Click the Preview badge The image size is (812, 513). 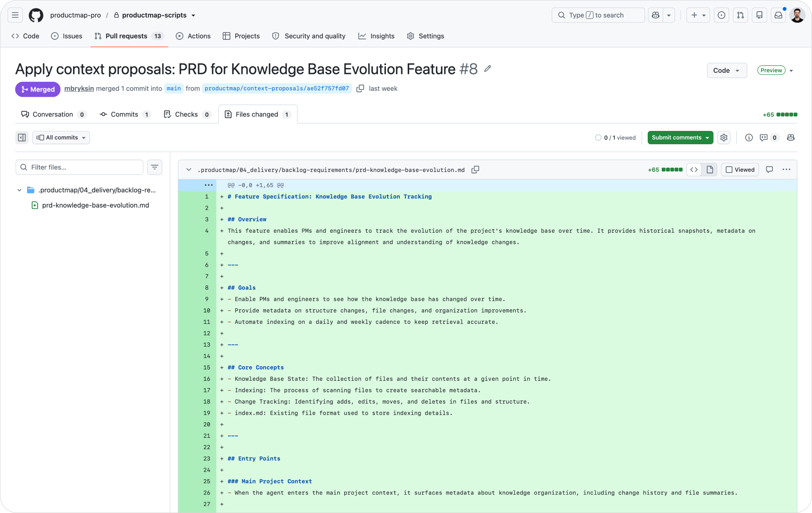[x=771, y=70]
